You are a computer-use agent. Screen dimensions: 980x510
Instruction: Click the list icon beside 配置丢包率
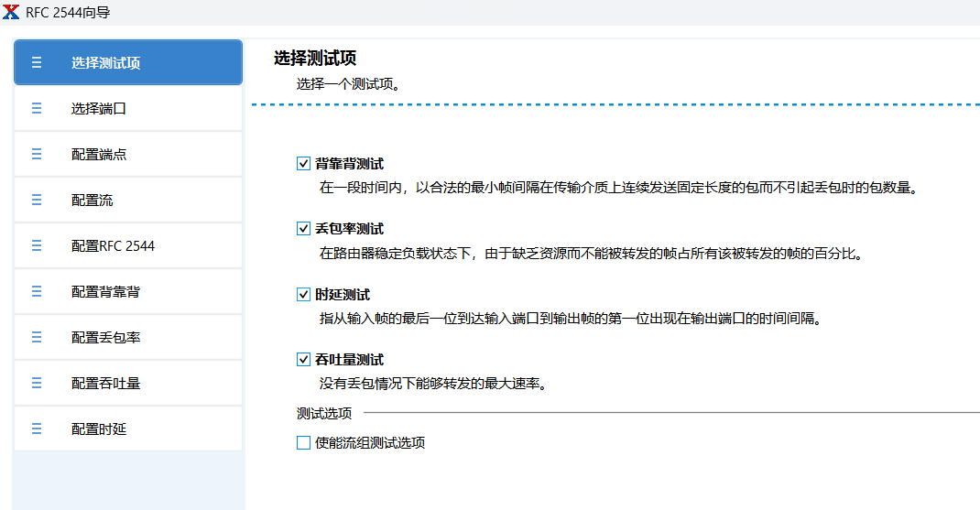(37, 337)
